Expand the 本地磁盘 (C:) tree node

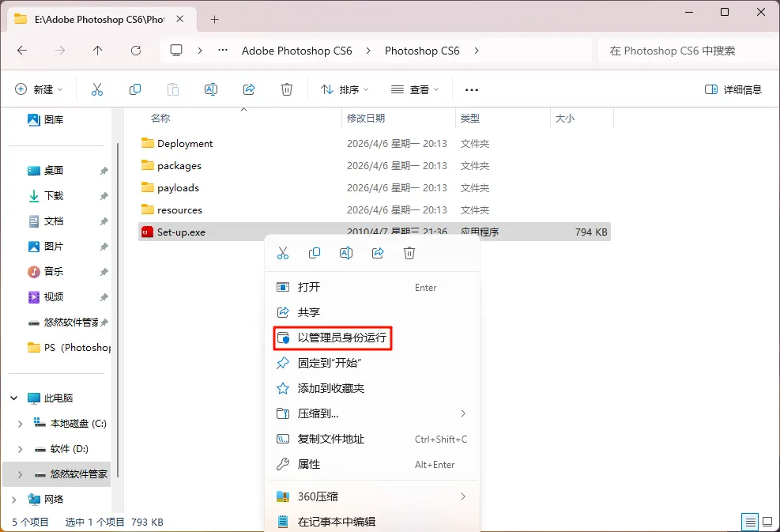pyautogui.click(x=20, y=424)
